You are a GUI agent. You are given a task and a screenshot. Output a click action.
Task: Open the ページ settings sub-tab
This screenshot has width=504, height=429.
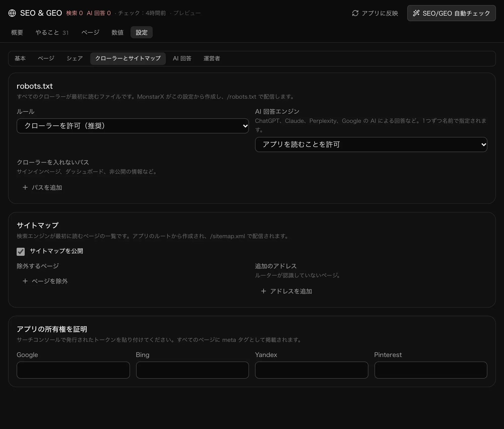[46, 58]
